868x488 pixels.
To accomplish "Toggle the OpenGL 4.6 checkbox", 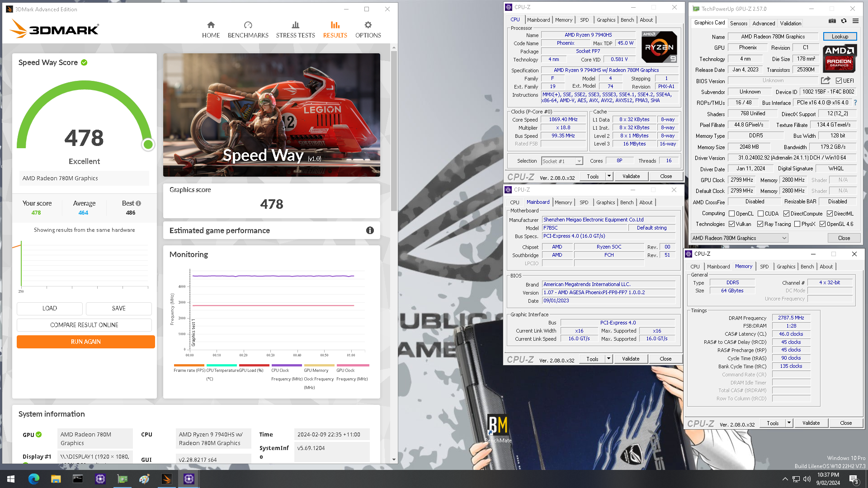I will click(822, 224).
